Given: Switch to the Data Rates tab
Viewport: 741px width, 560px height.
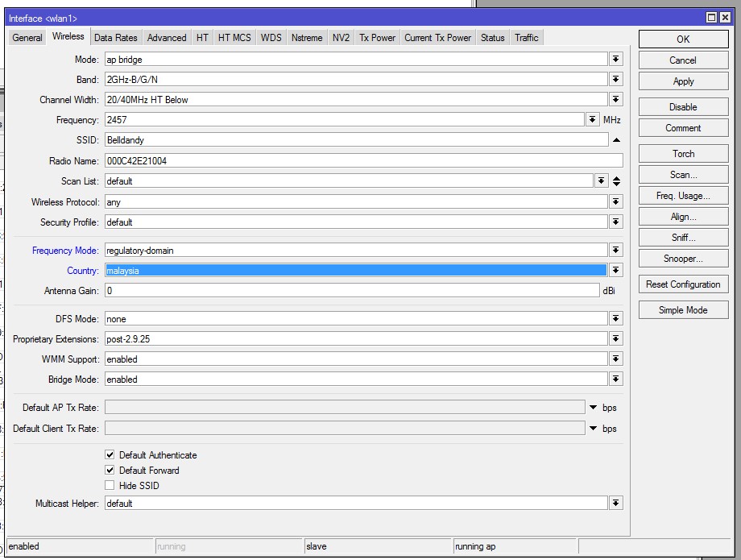Looking at the screenshot, I should click(115, 38).
